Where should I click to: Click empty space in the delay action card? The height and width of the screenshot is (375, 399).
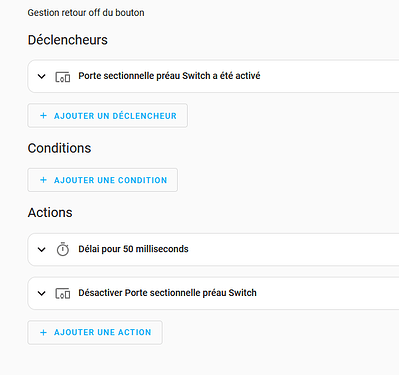(293, 249)
